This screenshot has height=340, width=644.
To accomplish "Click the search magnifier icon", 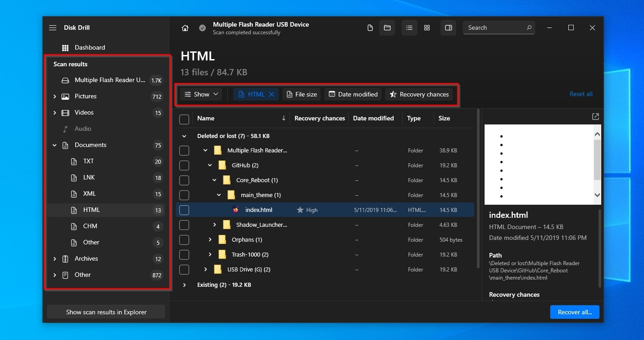I will [529, 28].
